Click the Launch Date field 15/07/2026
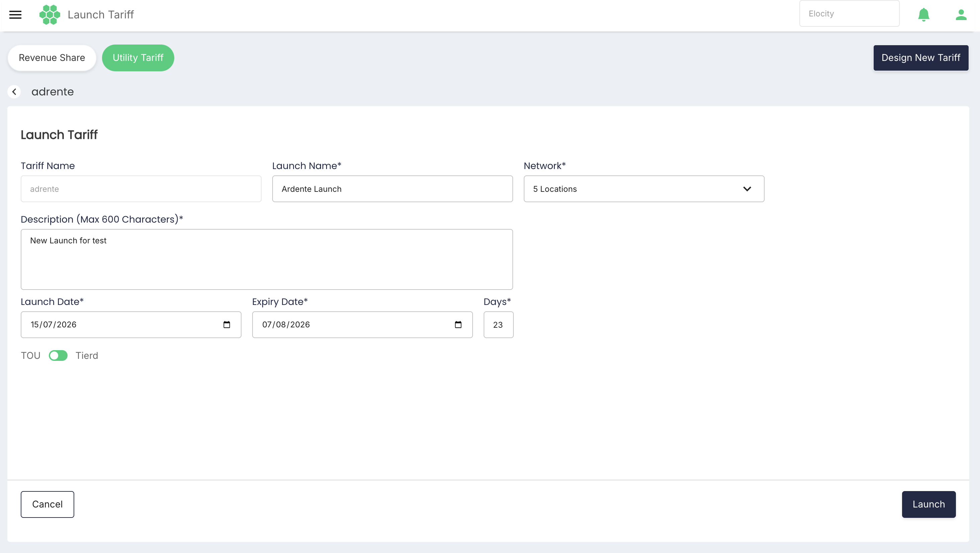980x553 pixels. point(131,324)
